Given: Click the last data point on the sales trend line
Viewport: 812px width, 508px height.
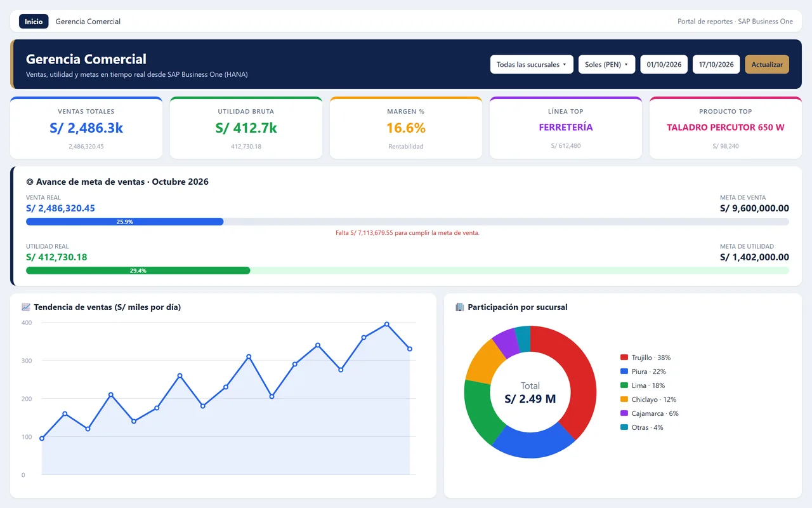Looking at the screenshot, I should coord(410,349).
